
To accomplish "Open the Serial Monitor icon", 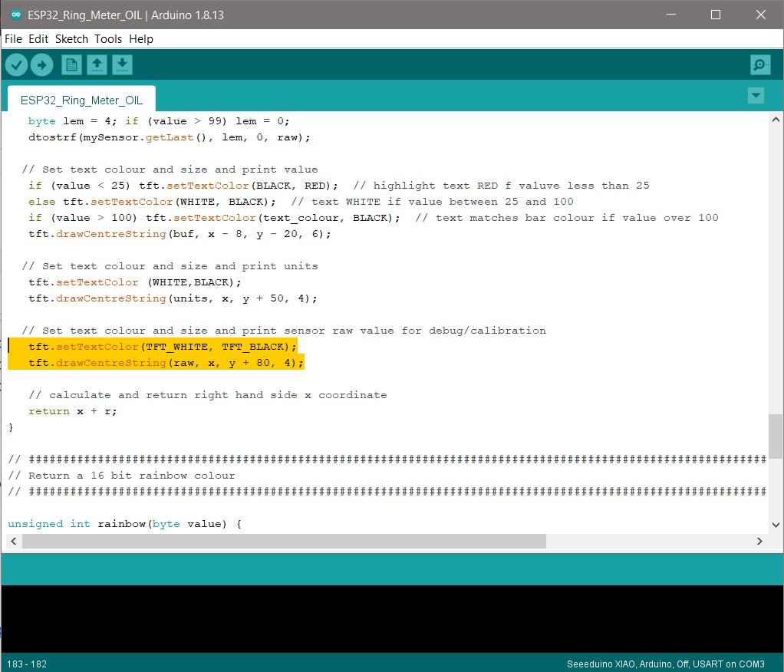I will 759,65.
